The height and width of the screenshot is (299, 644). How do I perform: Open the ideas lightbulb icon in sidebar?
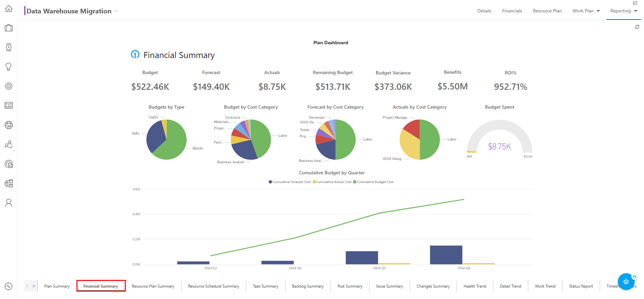[9, 67]
